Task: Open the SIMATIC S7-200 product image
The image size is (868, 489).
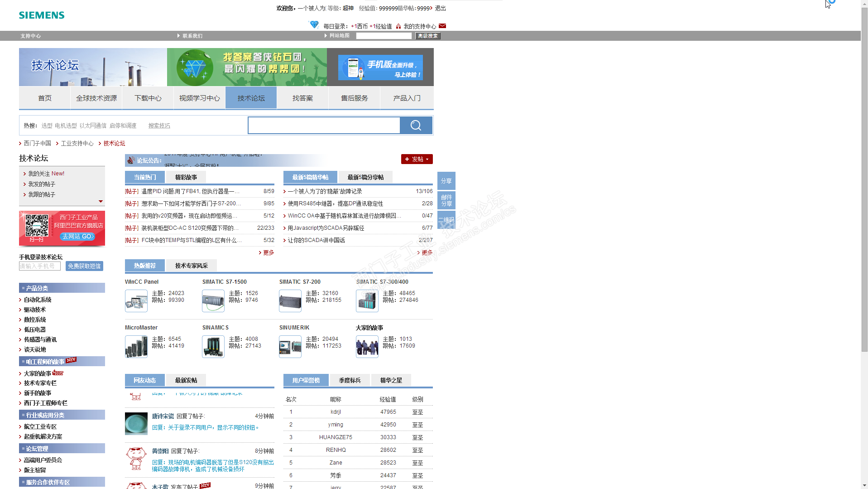Action: click(x=290, y=301)
